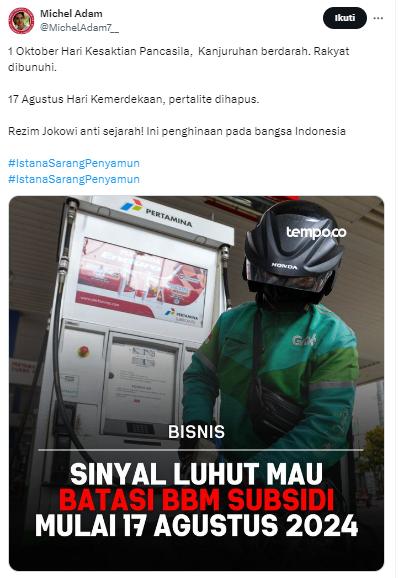Click the MULAI 17 AGUSTUS 2024 text
Image resolution: width=417 pixels, height=578 pixels.
(197, 525)
